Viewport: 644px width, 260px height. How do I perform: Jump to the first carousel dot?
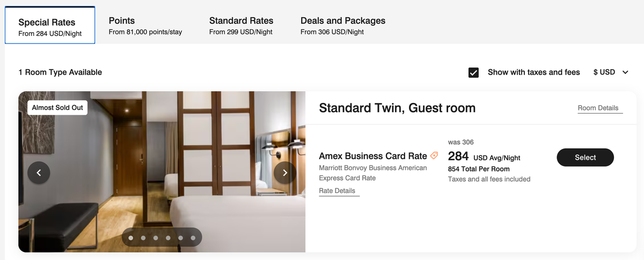pyautogui.click(x=131, y=237)
